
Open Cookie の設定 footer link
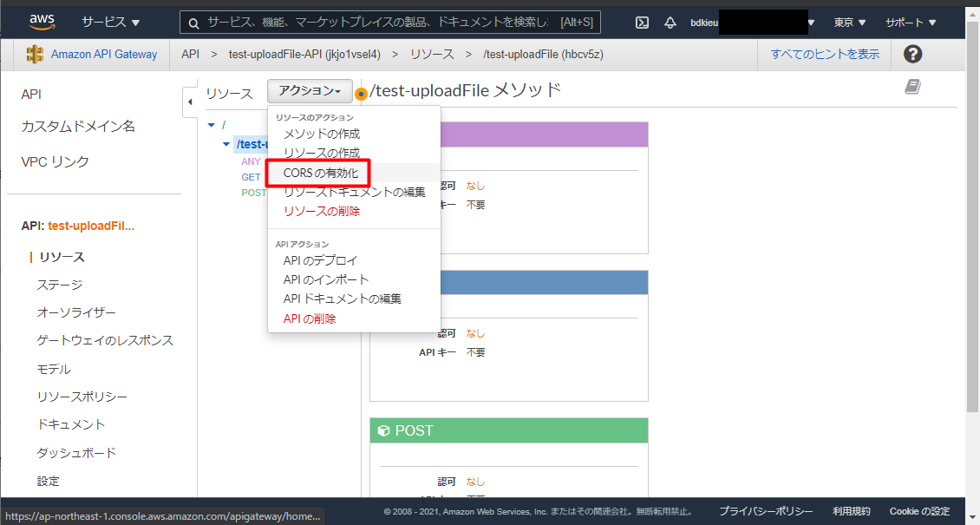point(919,511)
